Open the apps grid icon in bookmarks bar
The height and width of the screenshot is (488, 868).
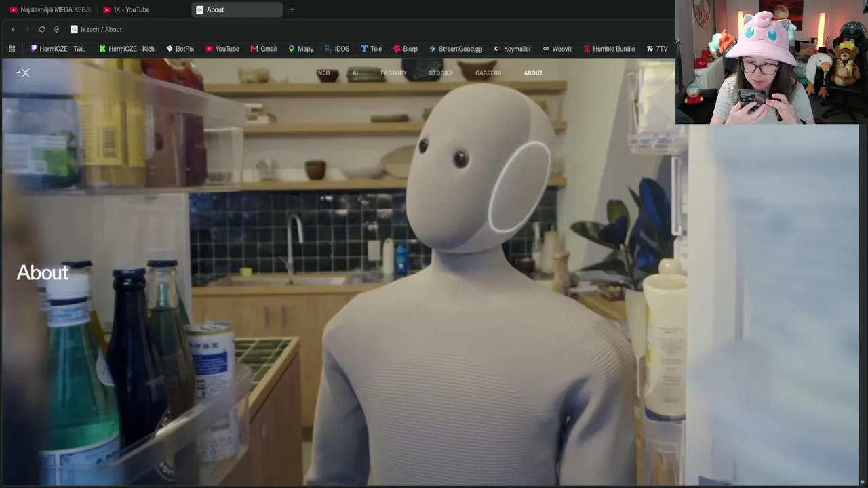(12, 49)
